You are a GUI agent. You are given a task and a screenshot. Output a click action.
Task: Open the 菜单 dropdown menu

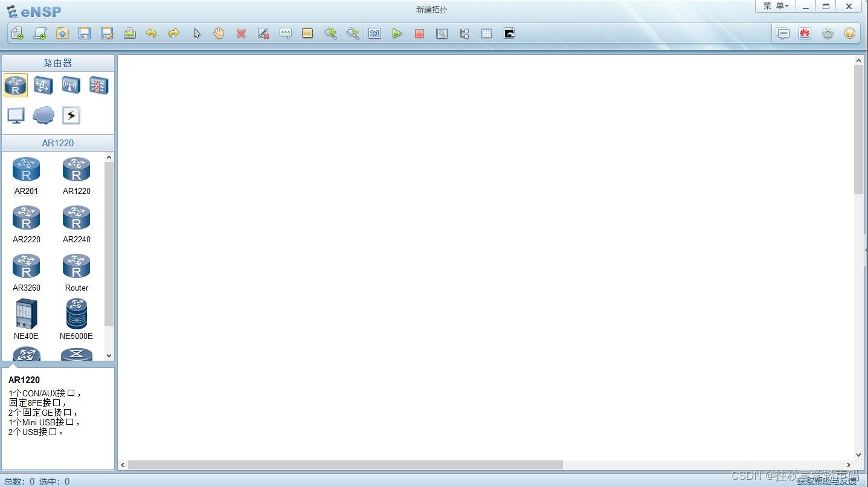point(776,6)
